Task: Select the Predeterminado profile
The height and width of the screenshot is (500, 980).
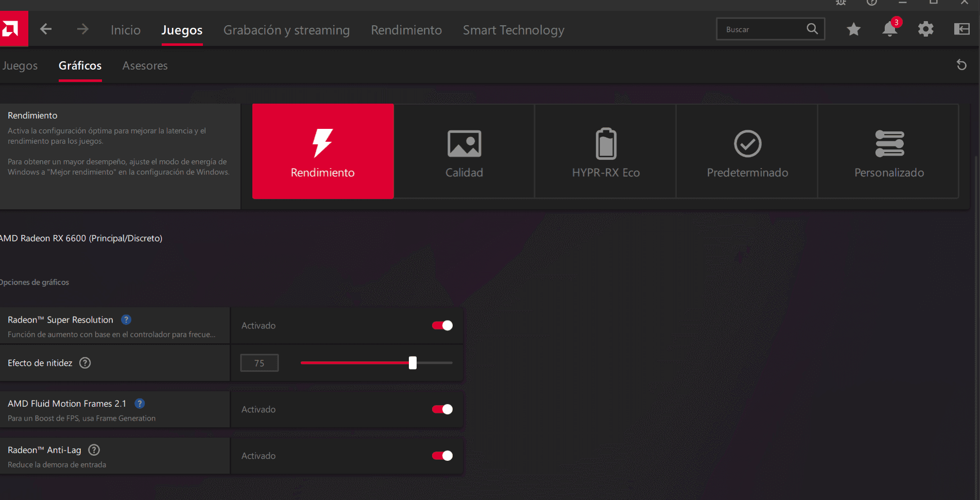Action: 747,151
